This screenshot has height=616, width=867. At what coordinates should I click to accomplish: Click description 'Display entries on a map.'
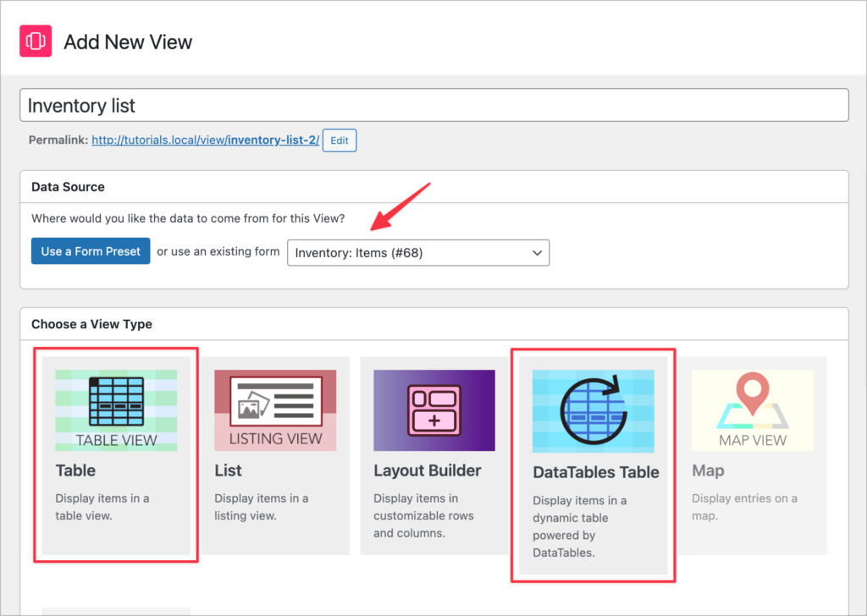745,507
